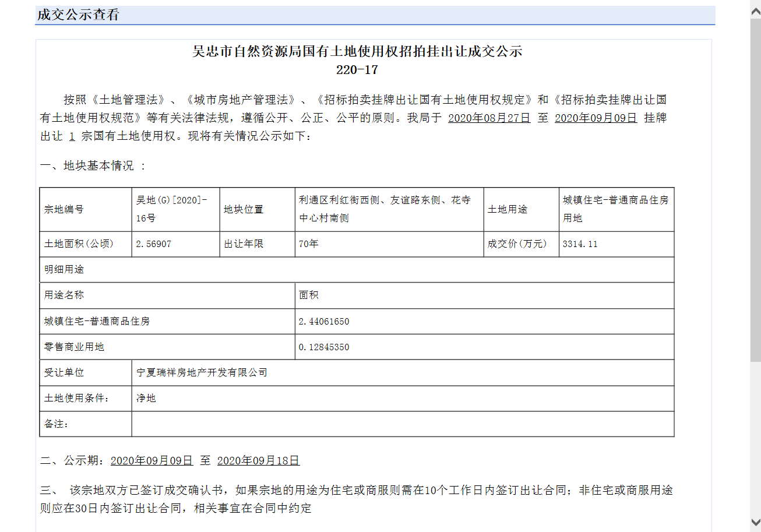The image size is (761, 532).
Task: Click land use value 城镇住宅-普通商品住房用地
Action: [x=615, y=209]
